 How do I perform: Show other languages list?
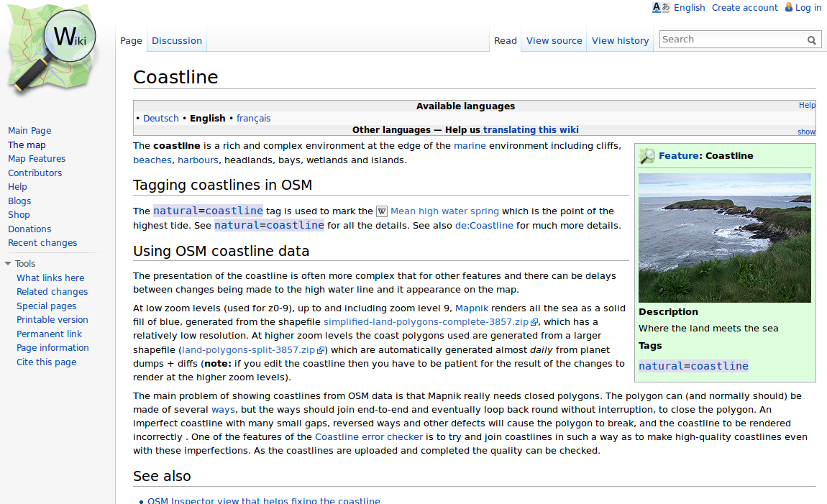click(x=806, y=132)
